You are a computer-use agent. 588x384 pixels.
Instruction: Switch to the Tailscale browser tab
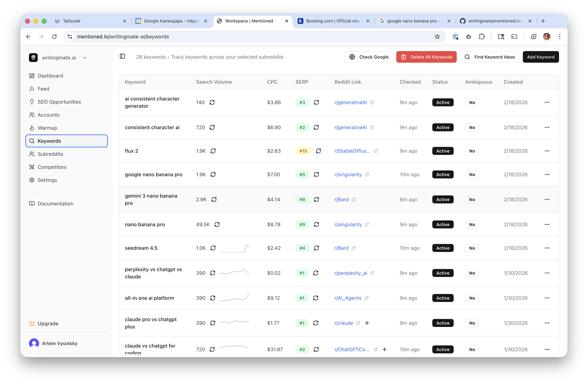[90, 21]
